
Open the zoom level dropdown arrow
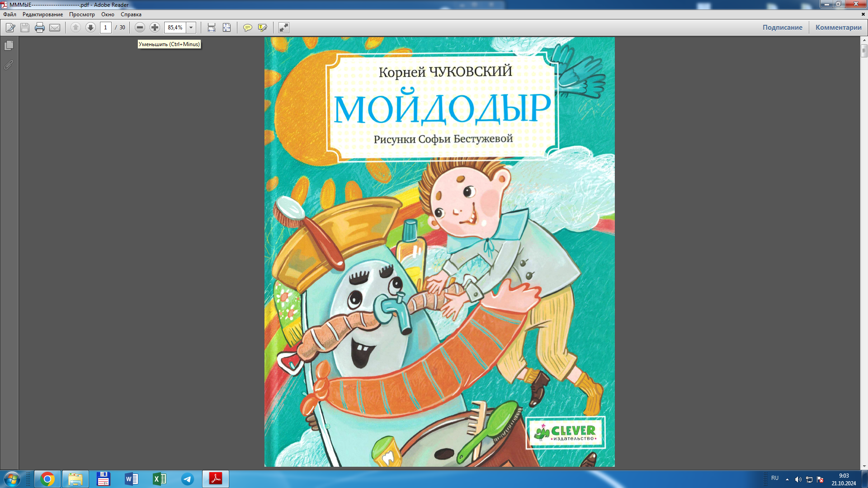point(191,28)
